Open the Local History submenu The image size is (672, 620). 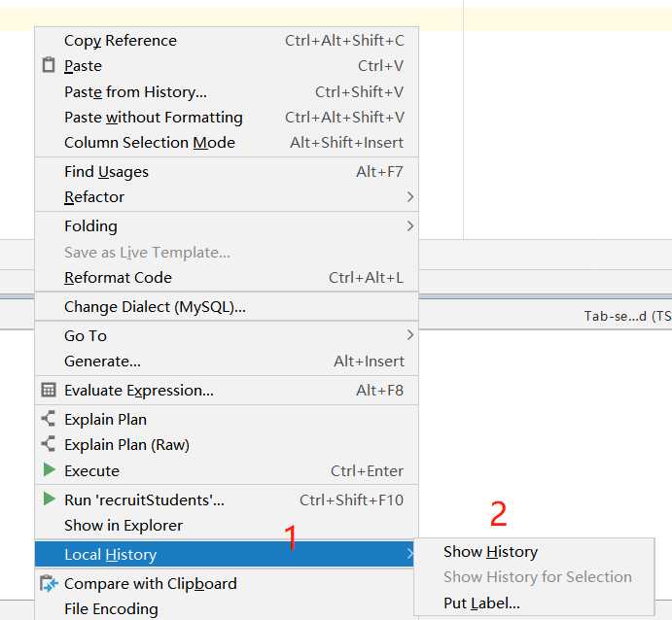pyautogui.click(x=224, y=554)
